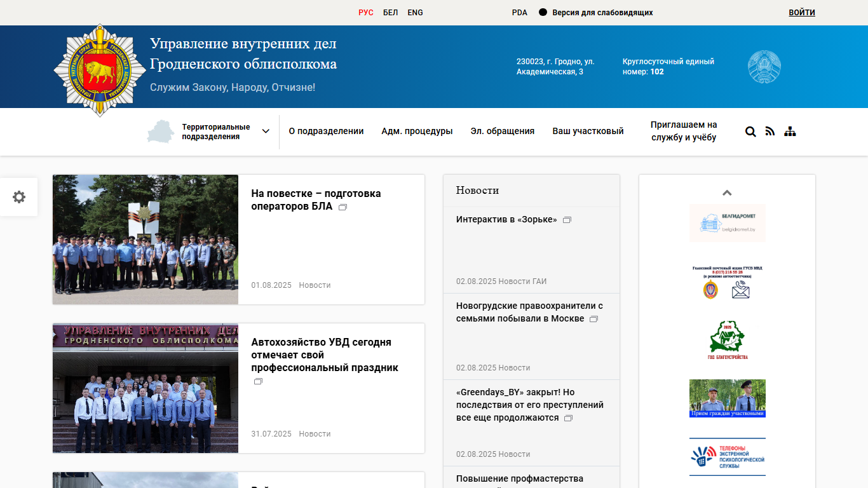Image resolution: width=868 pixels, height=488 pixels.
Task: Switch site language to ENG
Action: point(415,13)
